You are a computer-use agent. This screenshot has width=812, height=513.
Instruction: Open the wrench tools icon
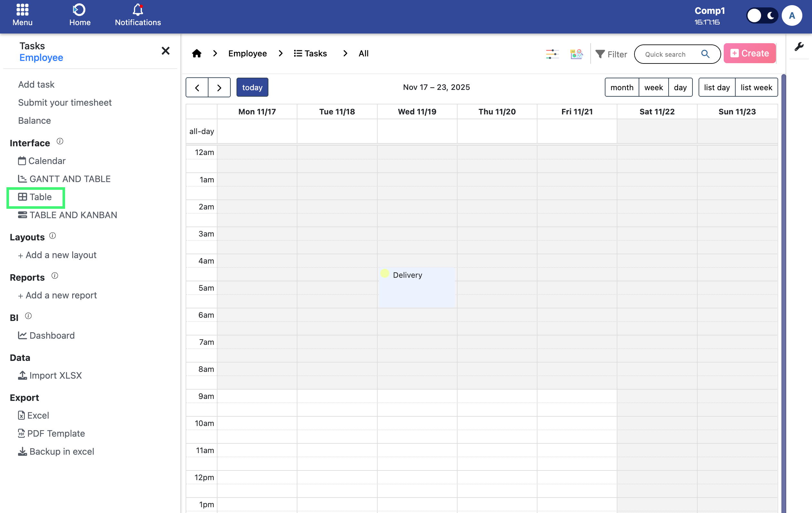click(x=799, y=46)
